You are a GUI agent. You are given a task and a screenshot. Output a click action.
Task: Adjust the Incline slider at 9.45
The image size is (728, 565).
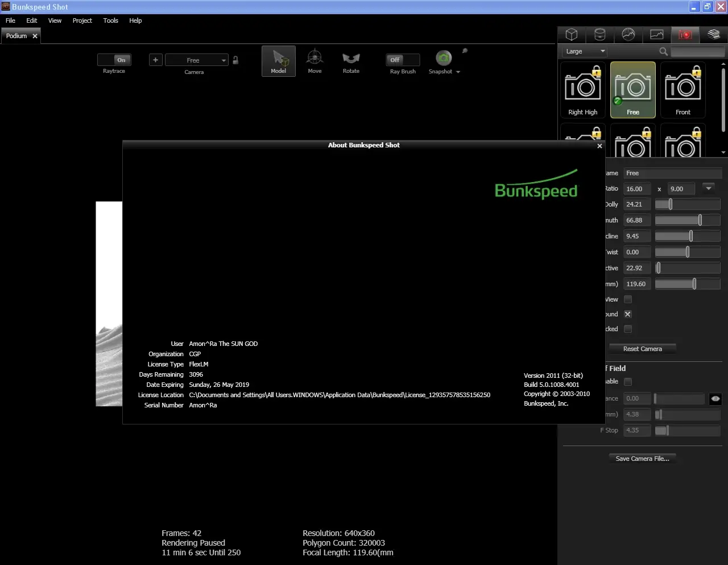coord(688,236)
